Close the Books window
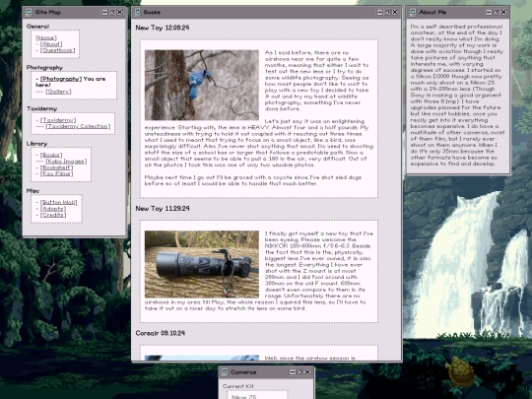 click(x=395, y=12)
